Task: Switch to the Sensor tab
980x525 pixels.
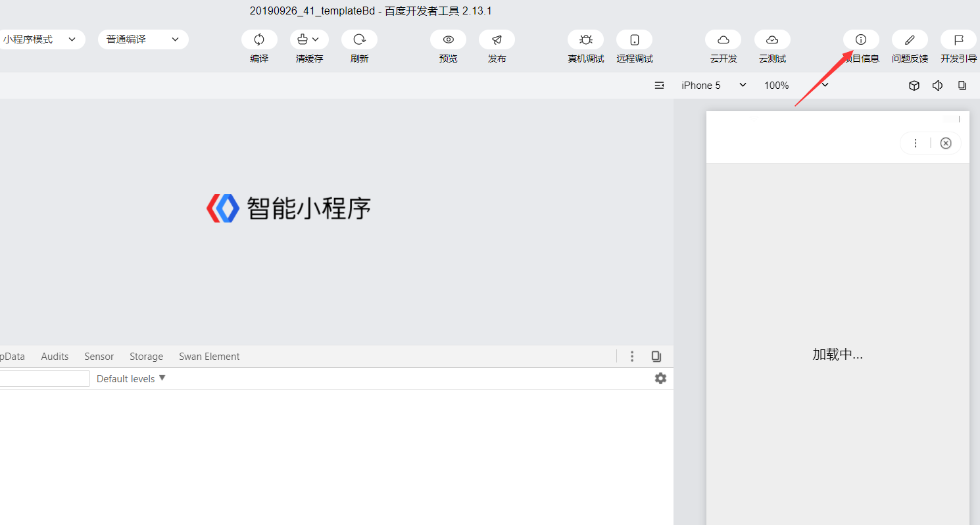Action: [99, 356]
